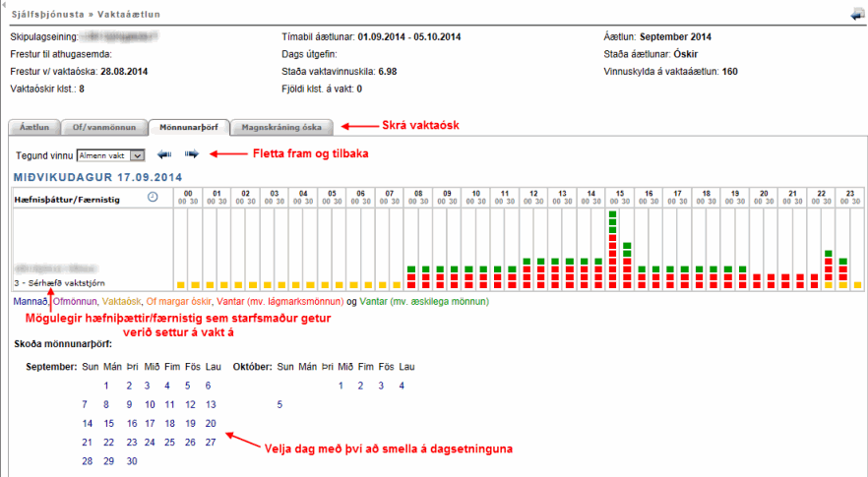Pick September 12 in the calendar
The image size is (868, 477).
pyautogui.click(x=191, y=404)
